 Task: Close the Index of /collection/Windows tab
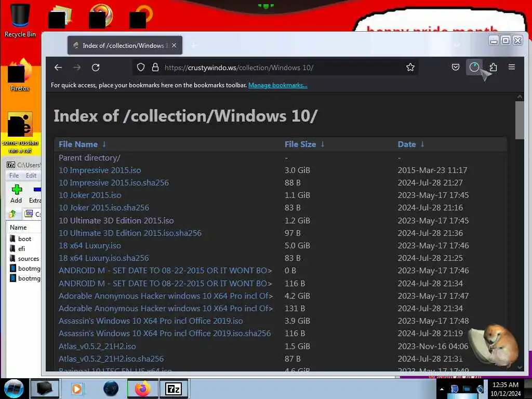click(174, 46)
